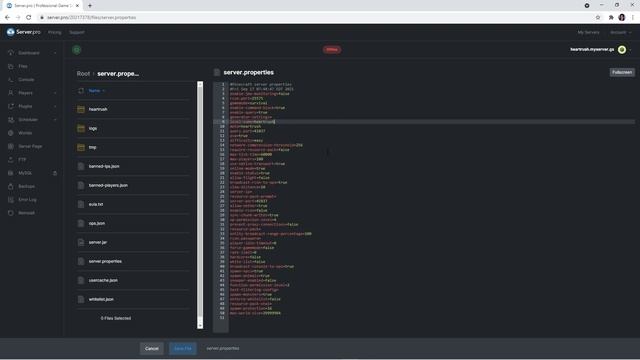Click the Error Log icon in sidebar

pos(11,200)
